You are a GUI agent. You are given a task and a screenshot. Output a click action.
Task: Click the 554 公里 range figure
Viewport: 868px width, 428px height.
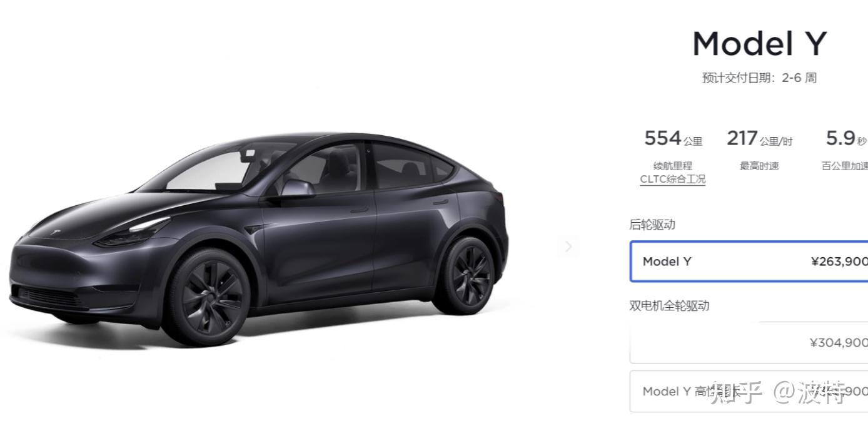[x=673, y=138]
